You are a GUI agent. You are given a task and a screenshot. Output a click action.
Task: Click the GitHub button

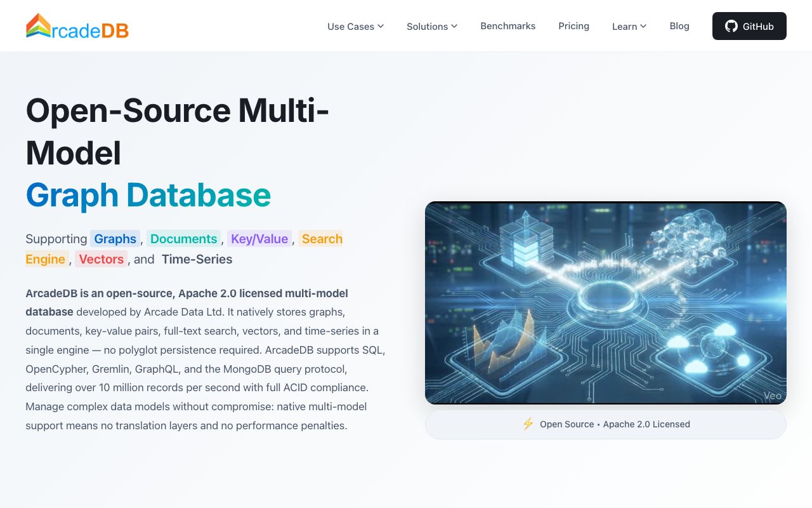click(749, 26)
